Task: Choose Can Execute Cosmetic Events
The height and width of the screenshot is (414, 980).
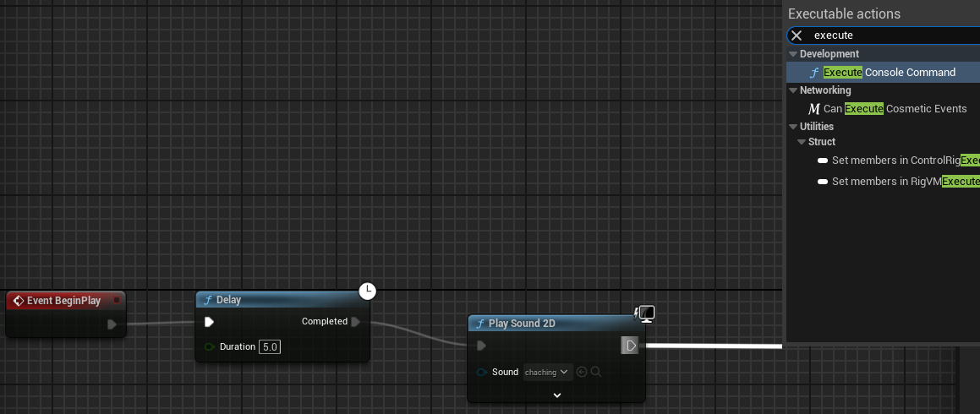Action: tap(895, 109)
